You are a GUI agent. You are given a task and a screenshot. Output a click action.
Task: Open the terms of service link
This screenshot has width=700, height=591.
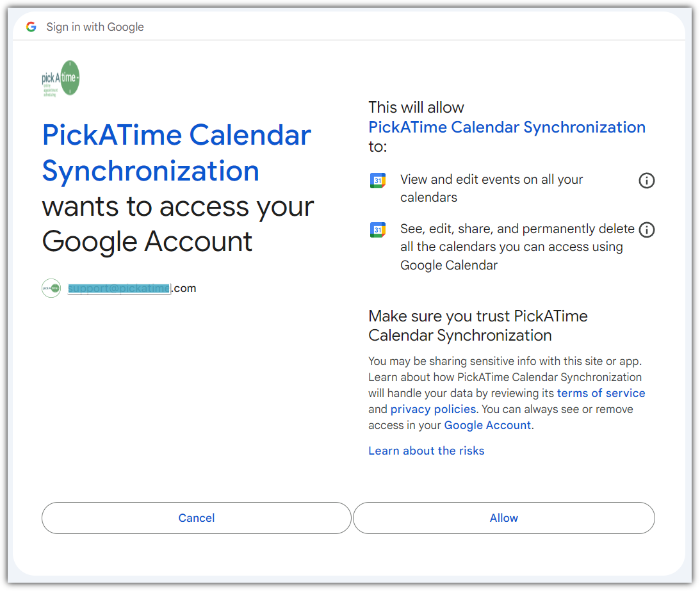[x=601, y=393]
